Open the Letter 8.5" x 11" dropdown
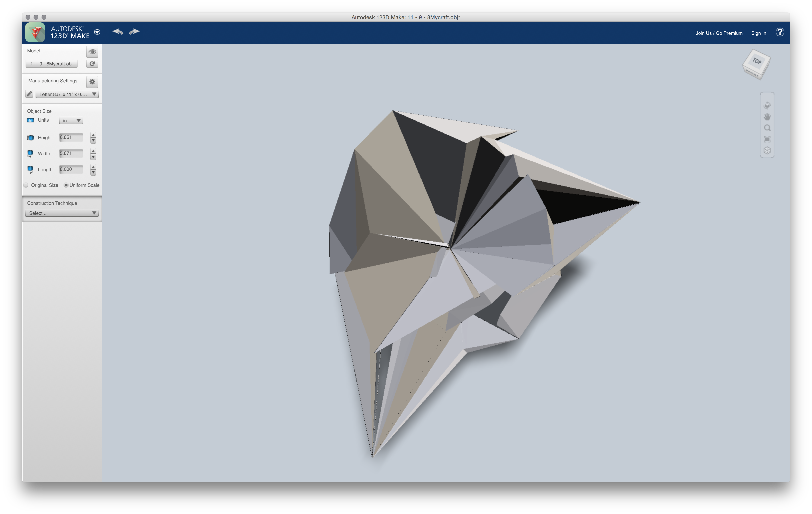The height and width of the screenshot is (514, 812). pyautogui.click(x=67, y=94)
